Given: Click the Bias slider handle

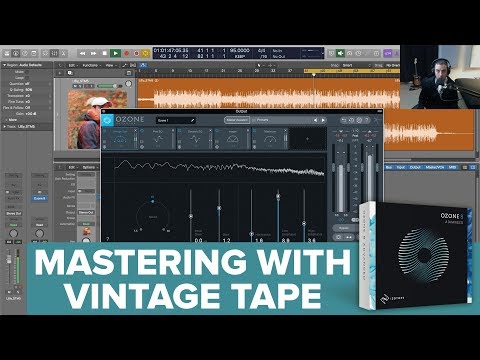Looking at the screenshot, I should 219,208.
